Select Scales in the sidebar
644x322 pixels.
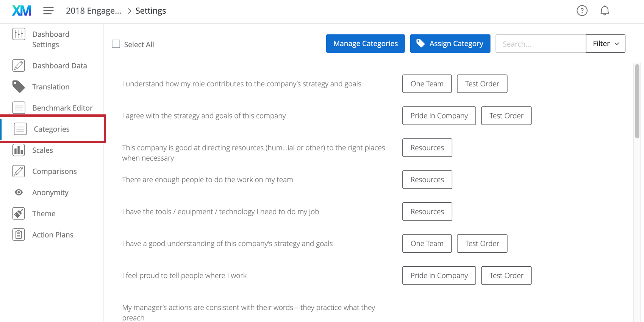[42, 150]
